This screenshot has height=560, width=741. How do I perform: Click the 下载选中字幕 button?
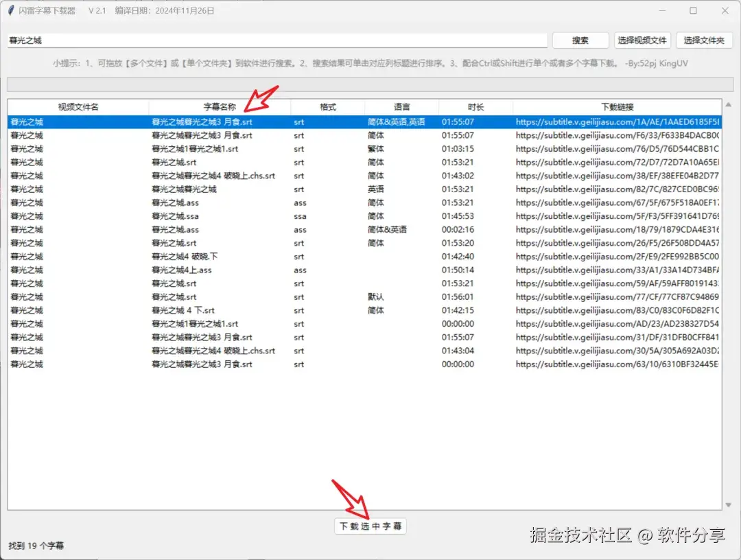[370, 526]
